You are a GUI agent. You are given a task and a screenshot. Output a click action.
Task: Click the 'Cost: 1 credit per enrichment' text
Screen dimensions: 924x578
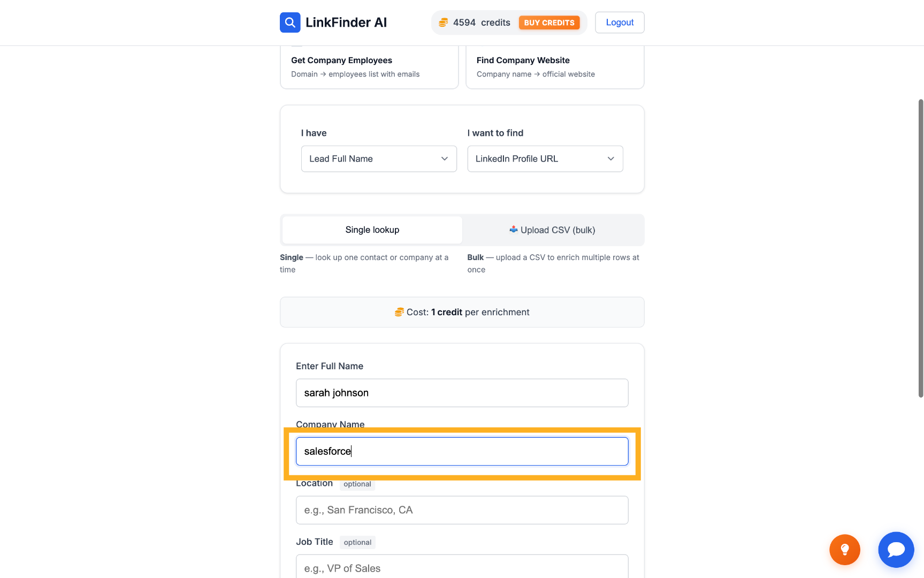click(468, 312)
